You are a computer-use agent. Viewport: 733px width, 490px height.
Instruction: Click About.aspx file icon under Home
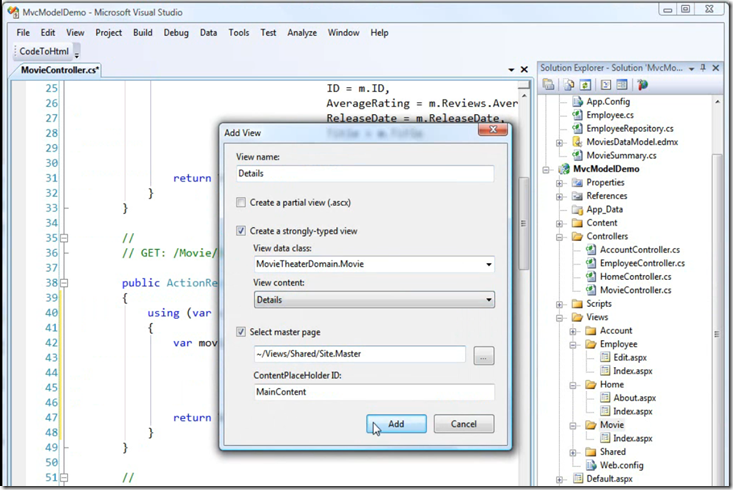click(605, 398)
